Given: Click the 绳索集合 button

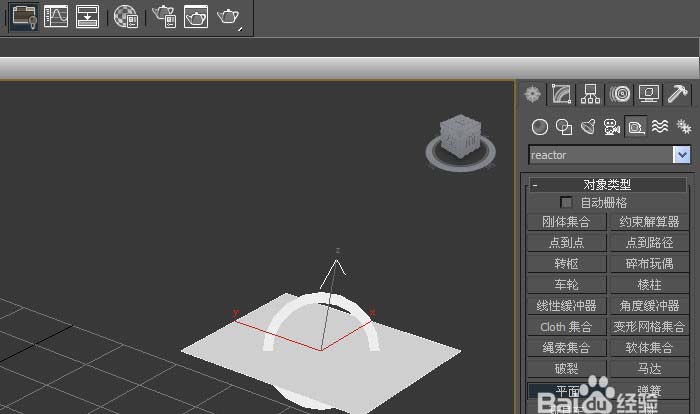Looking at the screenshot, I should [567, 348].
